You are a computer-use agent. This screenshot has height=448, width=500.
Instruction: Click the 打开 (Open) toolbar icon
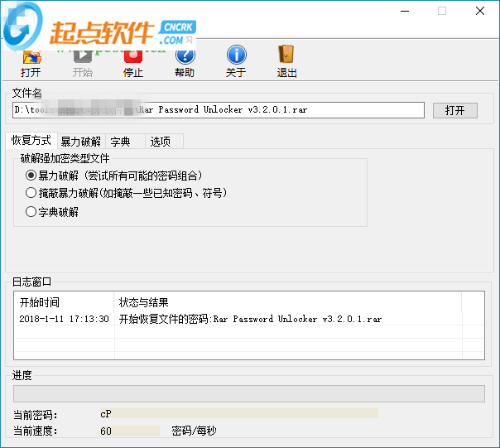pyautogui.click(x=31, y=64)
